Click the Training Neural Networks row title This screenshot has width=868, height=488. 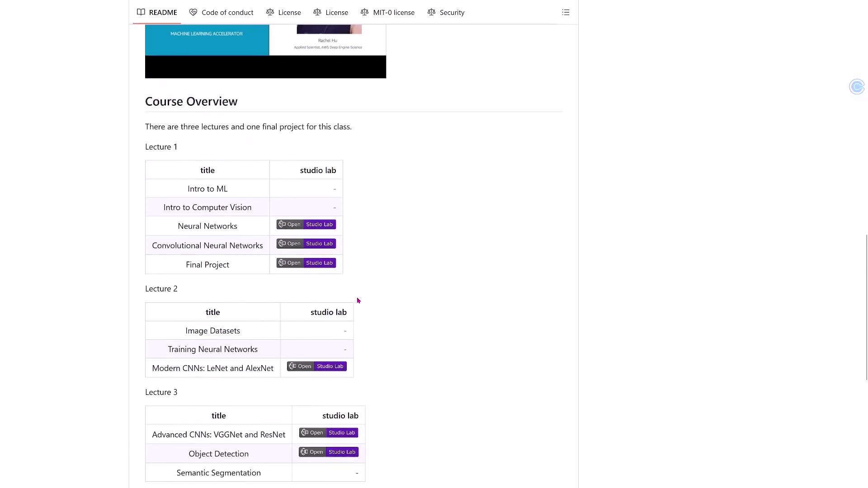(x=212, y=349)
